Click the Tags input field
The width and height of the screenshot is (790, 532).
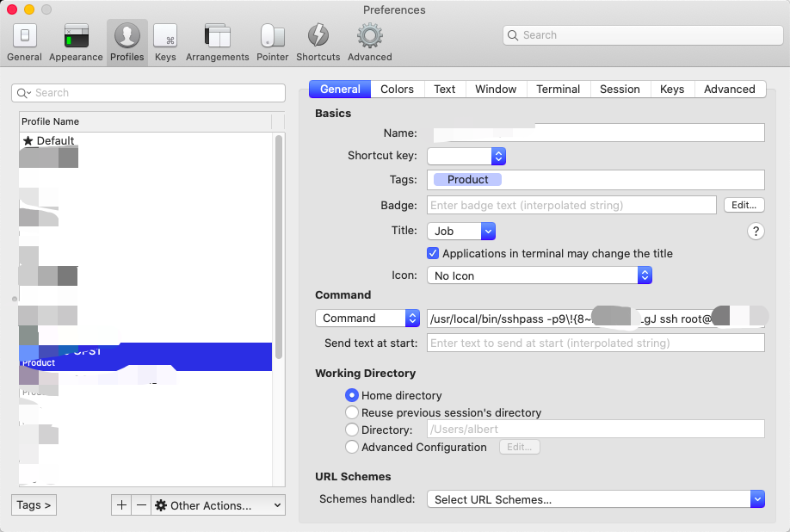click(596, 180)
